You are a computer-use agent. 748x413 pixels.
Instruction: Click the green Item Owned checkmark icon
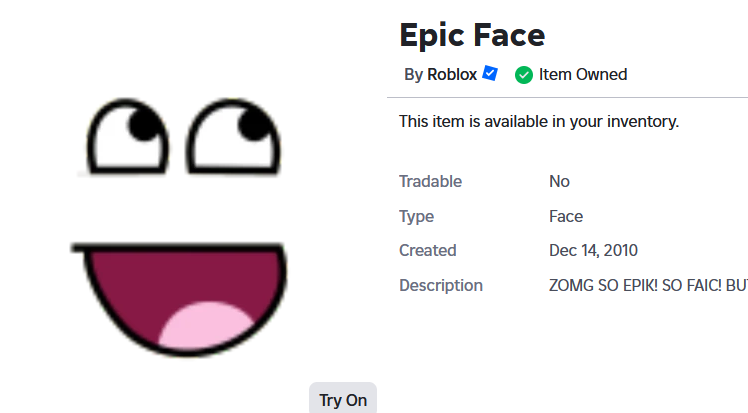(x=524, y=75)
